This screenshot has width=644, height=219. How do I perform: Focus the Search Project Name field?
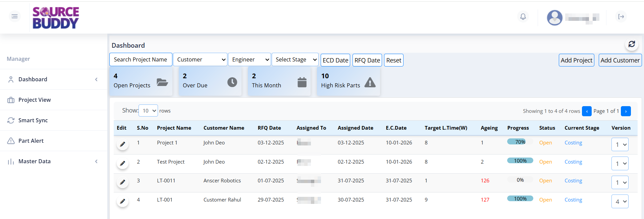click(141, 59)
